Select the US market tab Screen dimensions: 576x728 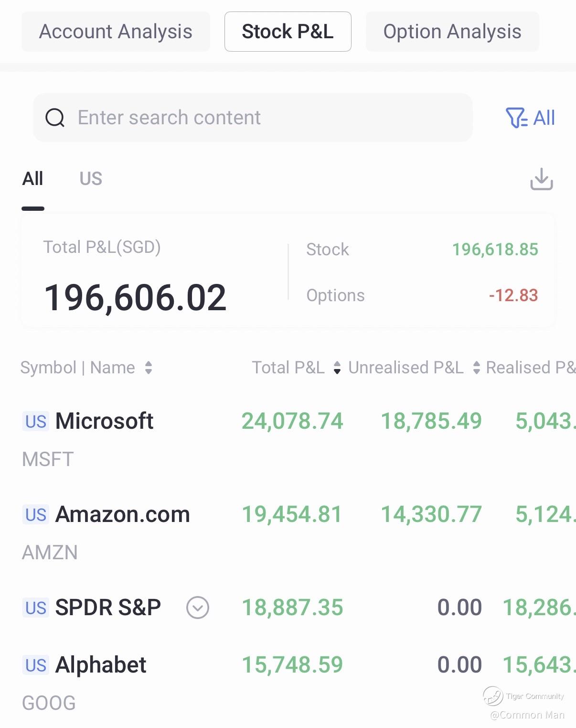tap(91, 179)
